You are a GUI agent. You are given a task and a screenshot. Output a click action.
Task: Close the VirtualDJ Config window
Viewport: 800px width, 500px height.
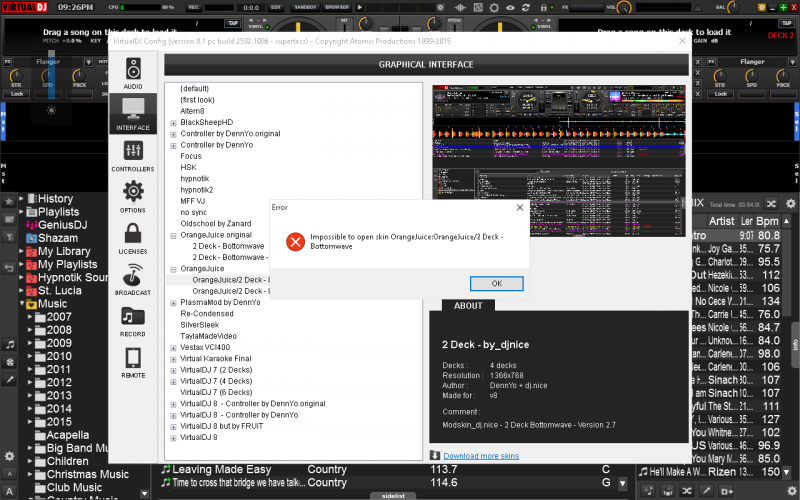tap(682, 41)
